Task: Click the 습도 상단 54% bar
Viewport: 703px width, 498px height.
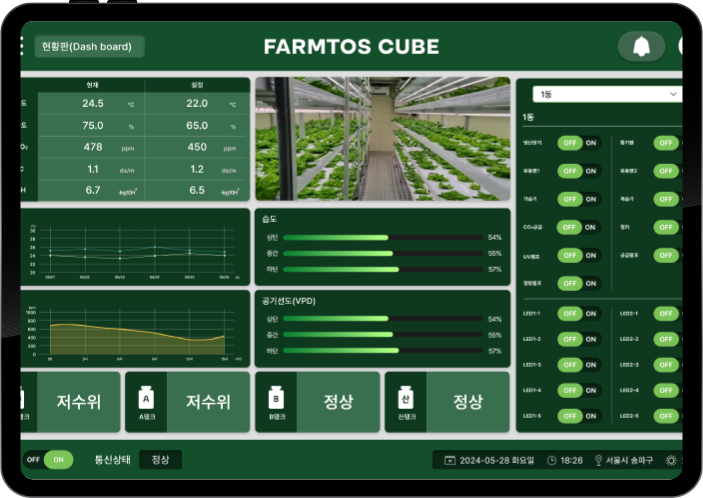Action: pos(383,238)
